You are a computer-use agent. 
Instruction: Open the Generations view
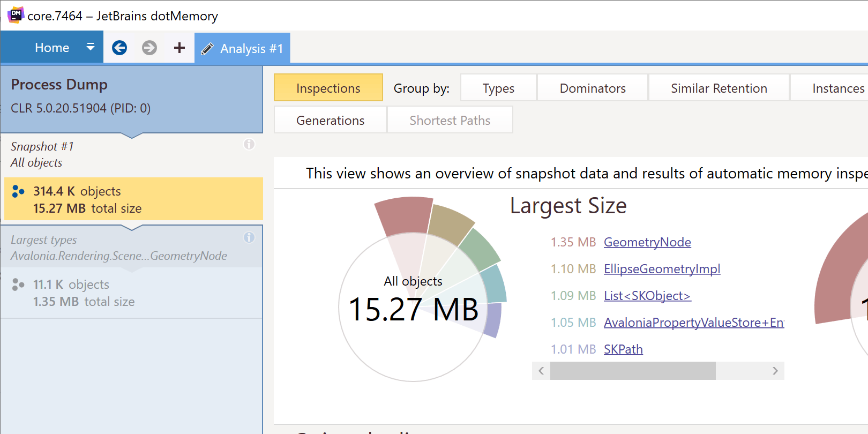[x=330, y=120]
